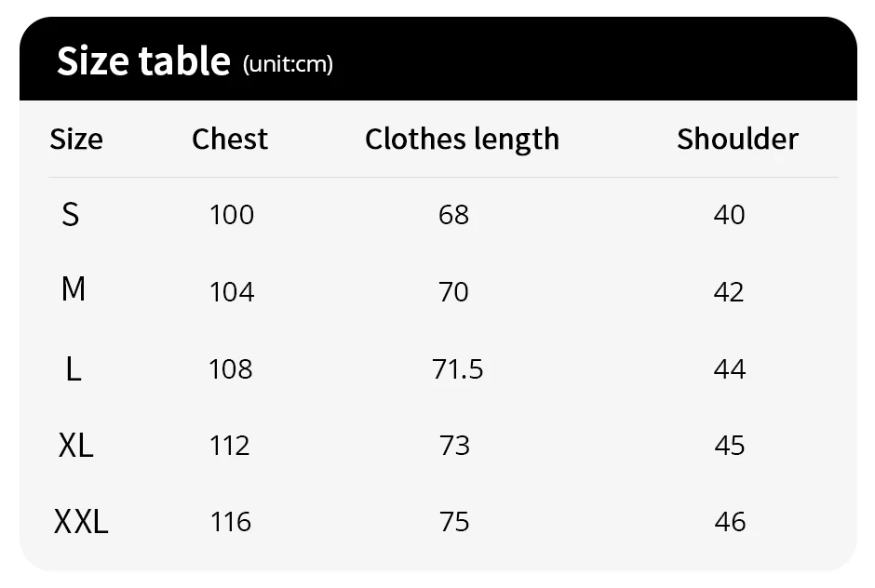Click the Size column header

[x=76, y=139]
